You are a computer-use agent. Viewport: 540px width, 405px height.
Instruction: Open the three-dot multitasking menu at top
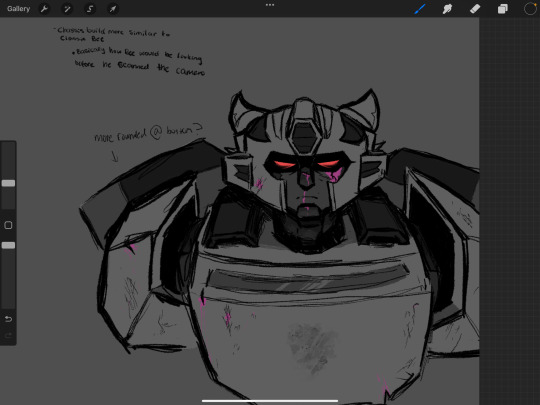[270, 5]
